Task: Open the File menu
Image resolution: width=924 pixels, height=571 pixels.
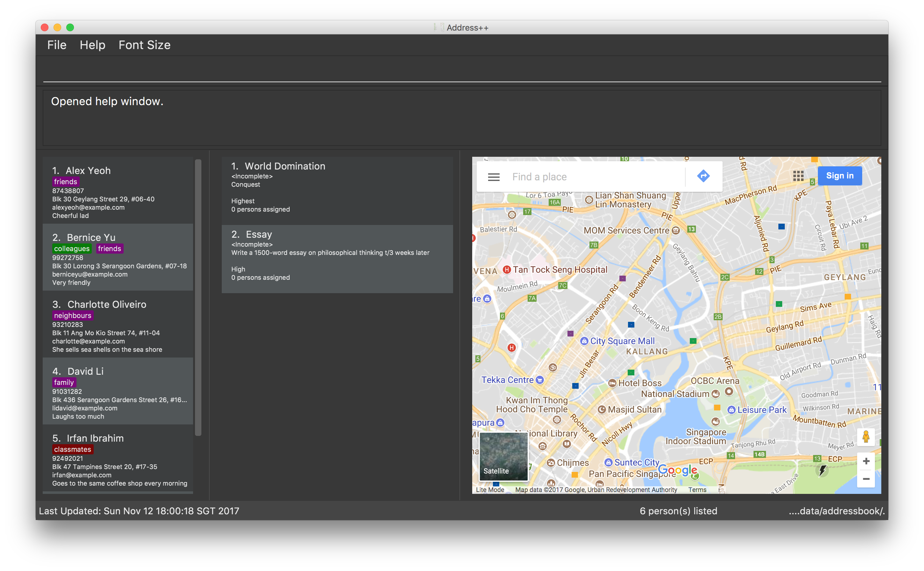Action: click(57, 45)
